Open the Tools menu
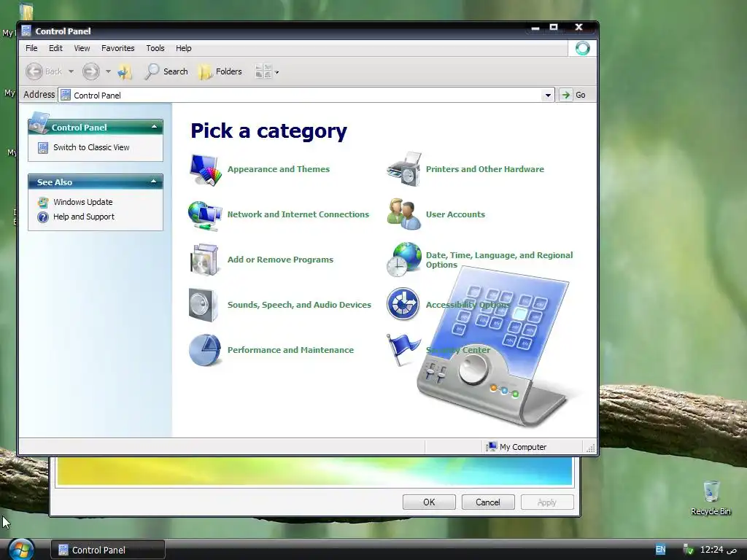The image size is (747, 560). click(x=155, y=48)
